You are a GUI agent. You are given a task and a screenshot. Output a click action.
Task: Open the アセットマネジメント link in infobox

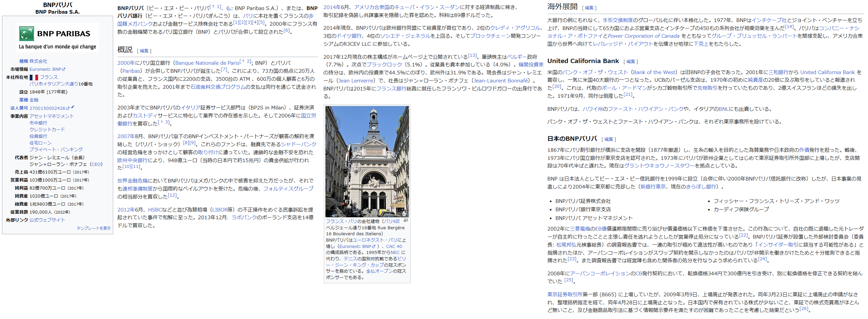point(51,116)
